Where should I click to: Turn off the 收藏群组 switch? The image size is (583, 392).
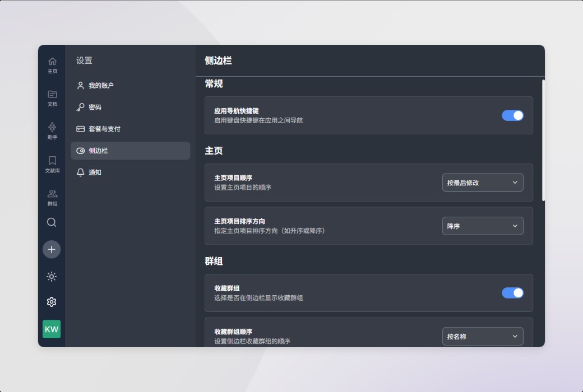point(512,293)
